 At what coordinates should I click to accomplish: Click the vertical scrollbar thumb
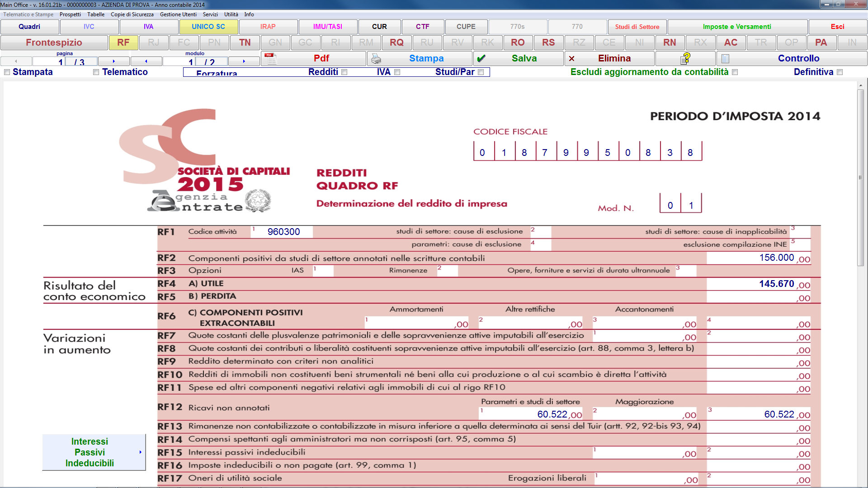[860, 178]
